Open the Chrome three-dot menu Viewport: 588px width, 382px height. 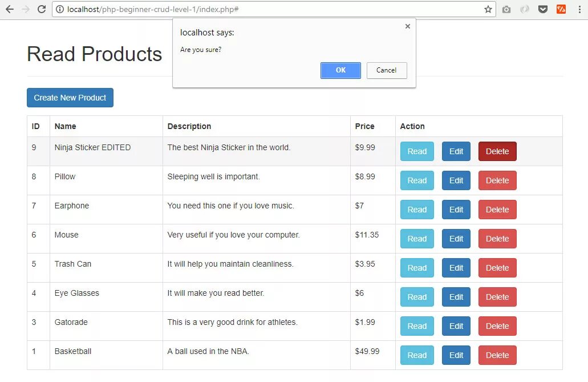pyautogui.click(x=579, y=9)
